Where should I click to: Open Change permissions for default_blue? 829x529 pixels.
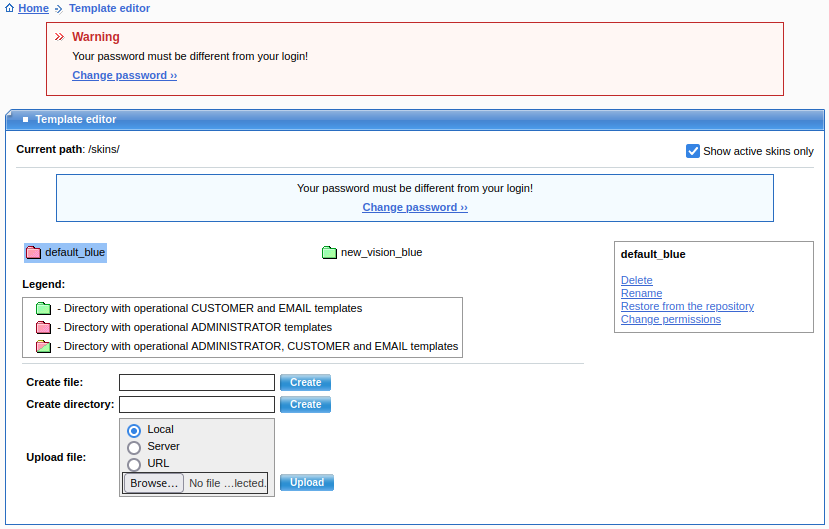[670, 319]
